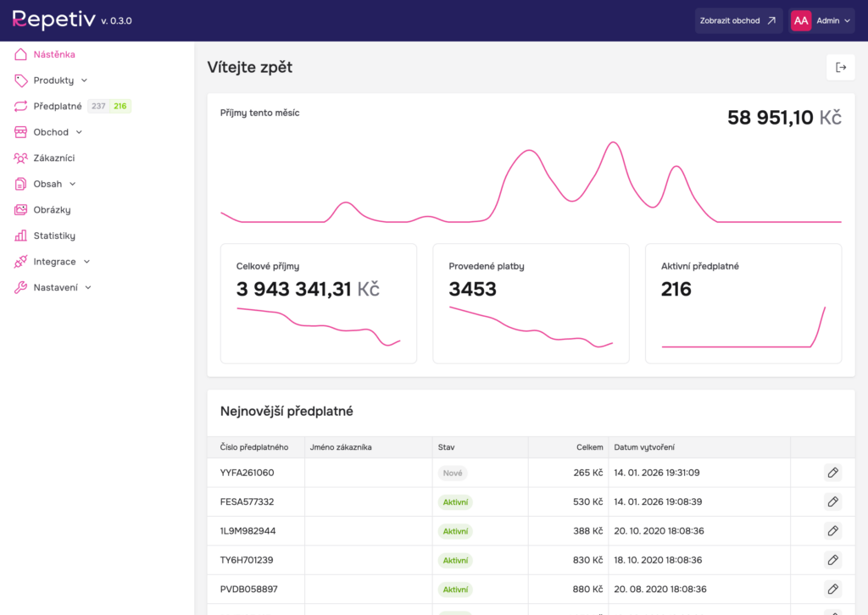Click the Nástěnka home icon in sidebar

point(21,55)
